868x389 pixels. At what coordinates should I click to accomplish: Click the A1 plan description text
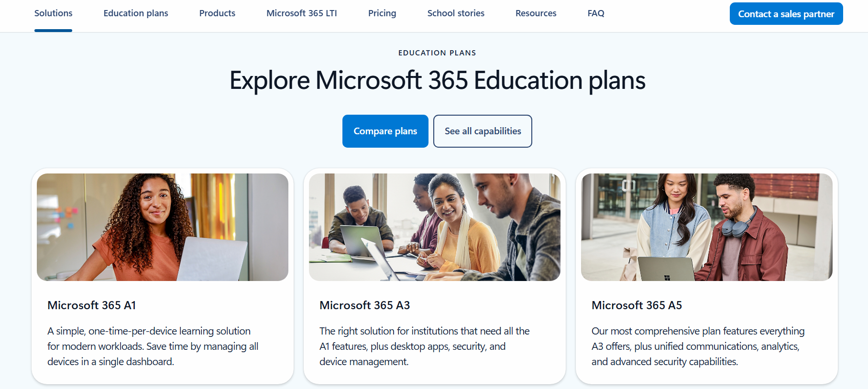click(x=153, y=346)
